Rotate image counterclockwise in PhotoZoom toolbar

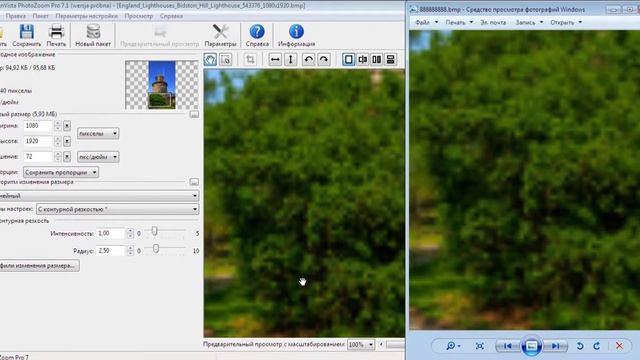[309, 60]
